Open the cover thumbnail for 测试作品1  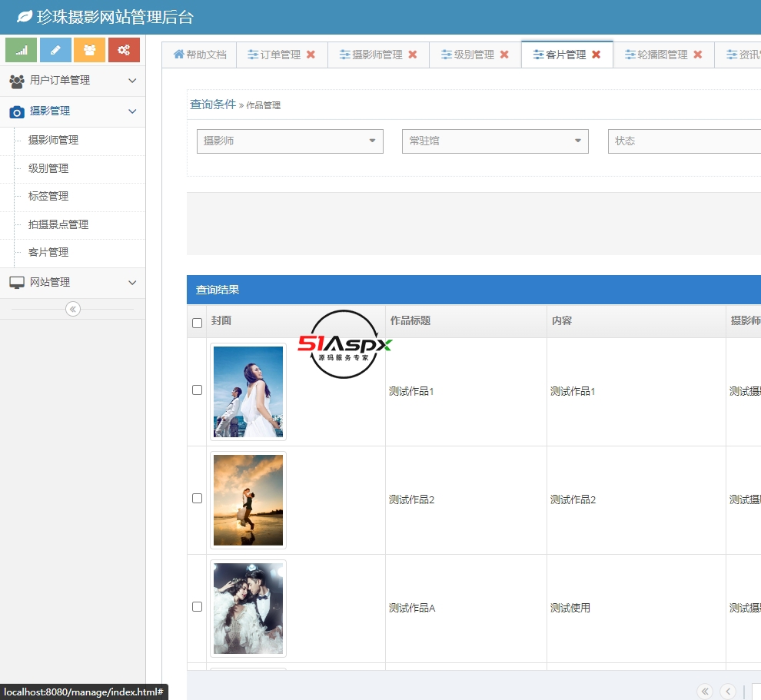[248, 391]
